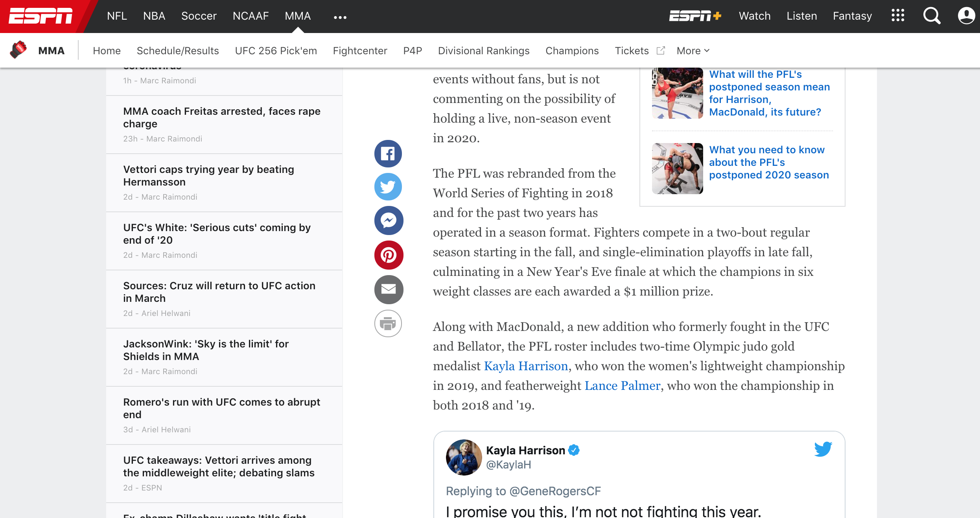Image resolution: width=980 pixels, height=518 pixels.
Task: Open user profile account icon
Action: [966, 16]
